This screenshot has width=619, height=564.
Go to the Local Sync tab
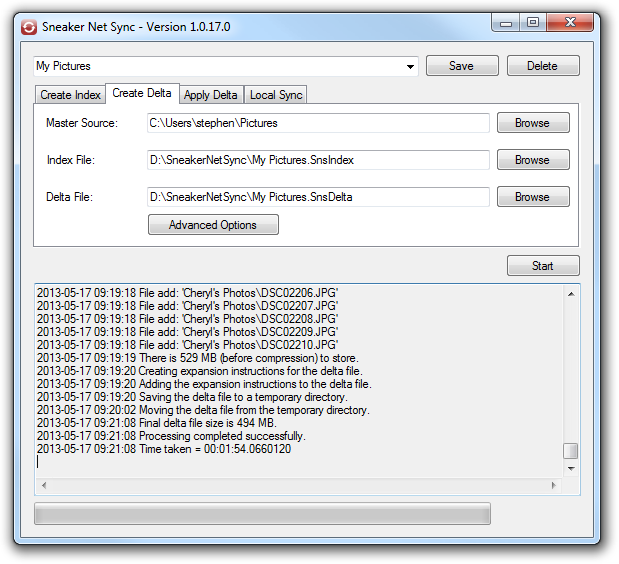[x=276, y=95]
